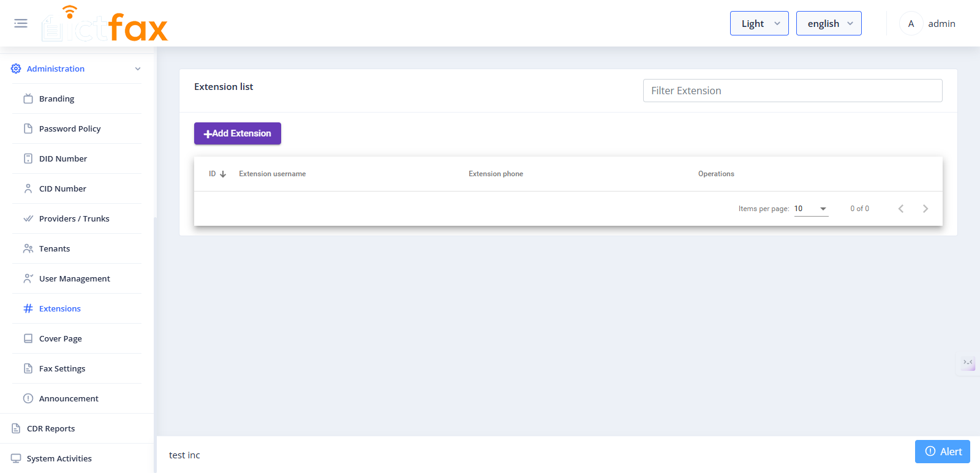
Task: Open CID Number page
Action: coord(77,188)
